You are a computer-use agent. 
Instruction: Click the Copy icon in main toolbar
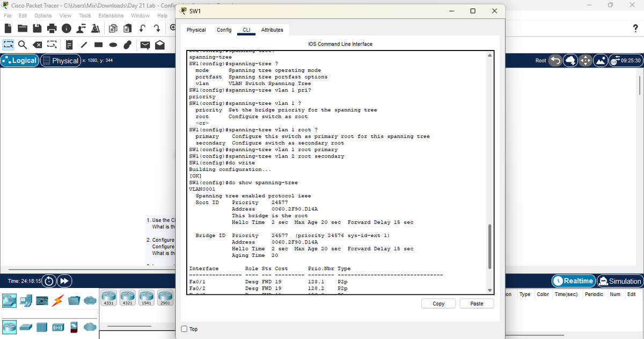pyautogui.click(x=114, y=28)
